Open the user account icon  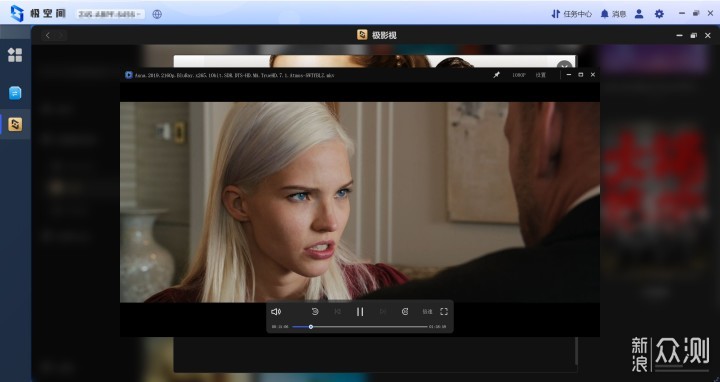pyautogui.click(x=639, y=14)
